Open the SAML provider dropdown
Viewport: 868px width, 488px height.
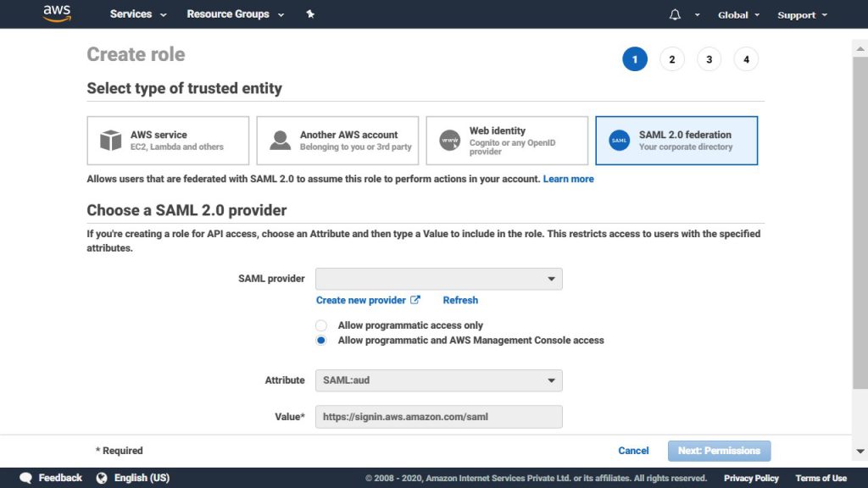point(438,278)
